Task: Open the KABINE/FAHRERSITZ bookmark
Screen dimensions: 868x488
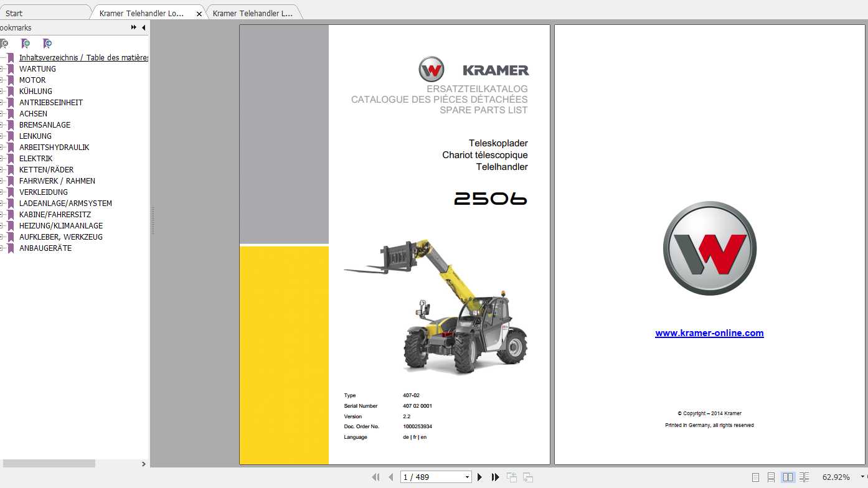Action: point(55,215)
